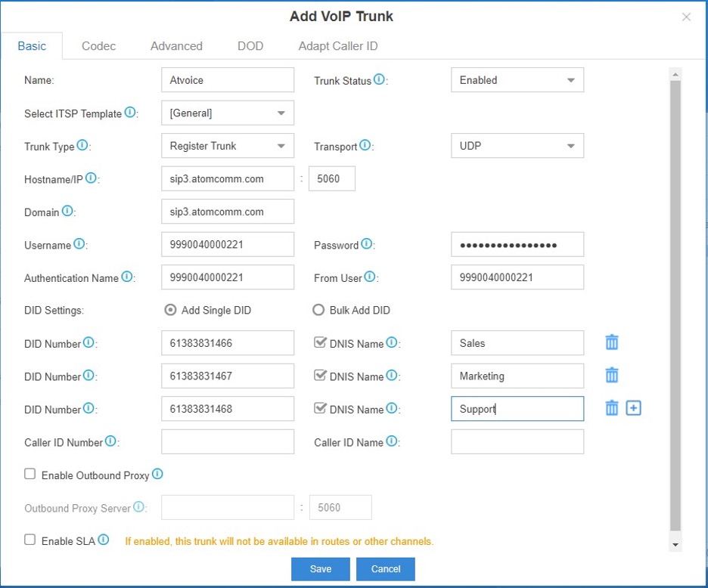Click info icon of Support DNIS Name
708x588 pixels.
[x=392, y=408]
